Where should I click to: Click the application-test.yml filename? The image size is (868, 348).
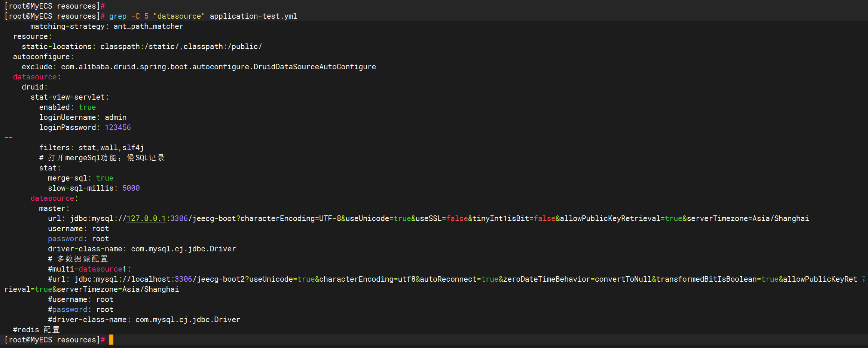click(x=253, y=16)
